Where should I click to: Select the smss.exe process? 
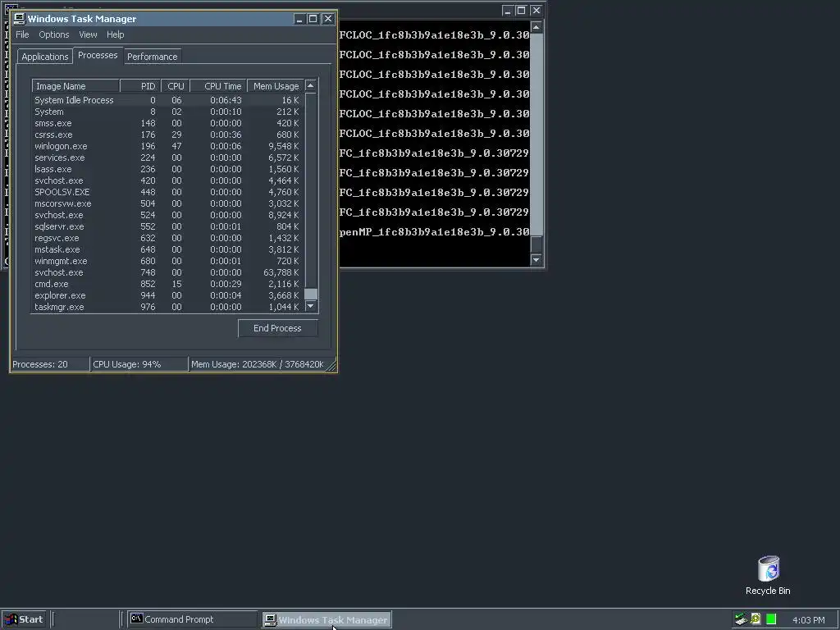pyautogui.click(x=167, y=123)
